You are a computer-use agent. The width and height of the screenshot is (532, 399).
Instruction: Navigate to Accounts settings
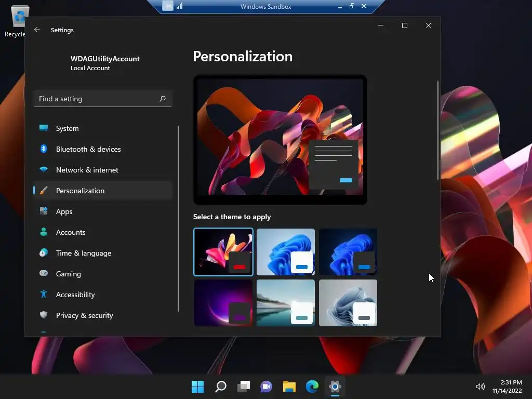(x=103, y=232)
